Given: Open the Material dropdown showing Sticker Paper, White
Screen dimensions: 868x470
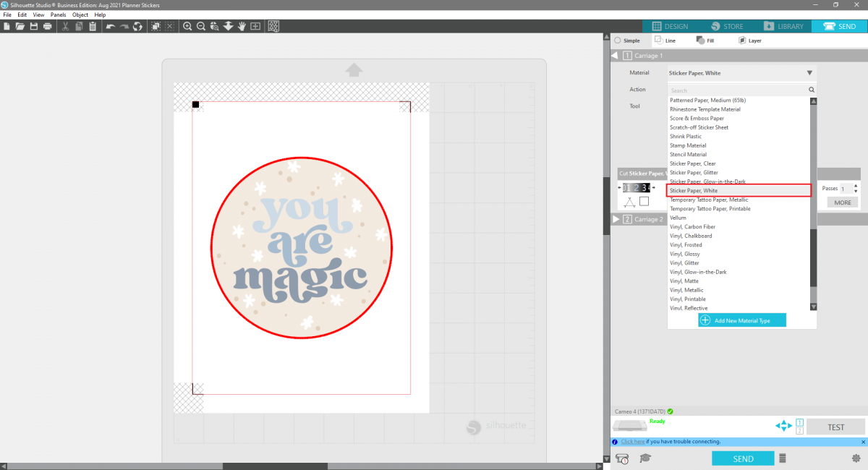Looking at the screenshot, I should [741, 73].
